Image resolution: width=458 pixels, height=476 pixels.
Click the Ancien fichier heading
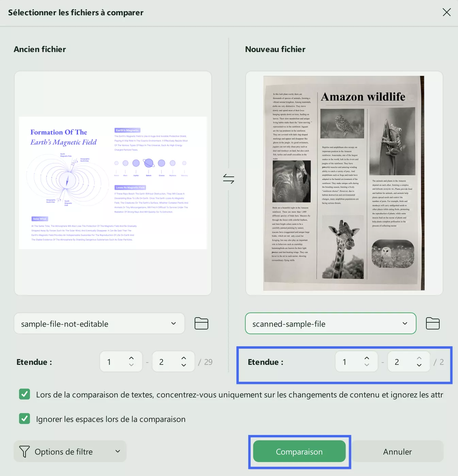pos(40,49)
